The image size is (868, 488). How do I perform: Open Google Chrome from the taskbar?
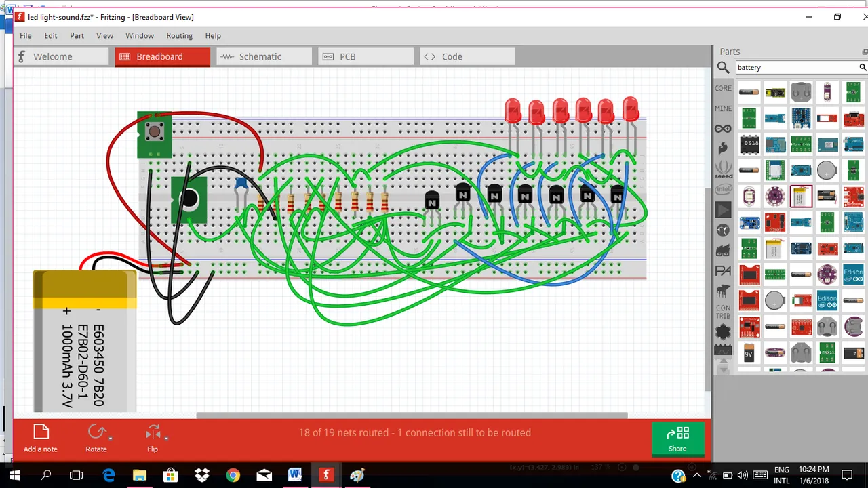pos(233,475)
